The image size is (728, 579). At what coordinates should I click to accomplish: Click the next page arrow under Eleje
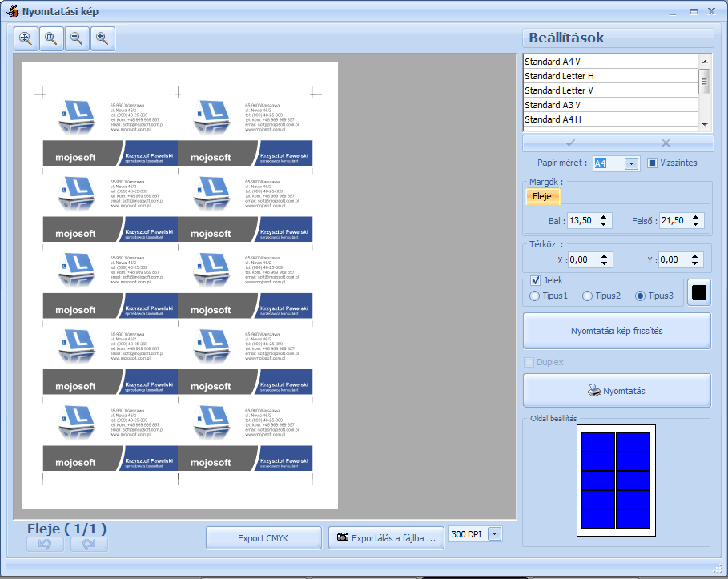coord(89,544)
